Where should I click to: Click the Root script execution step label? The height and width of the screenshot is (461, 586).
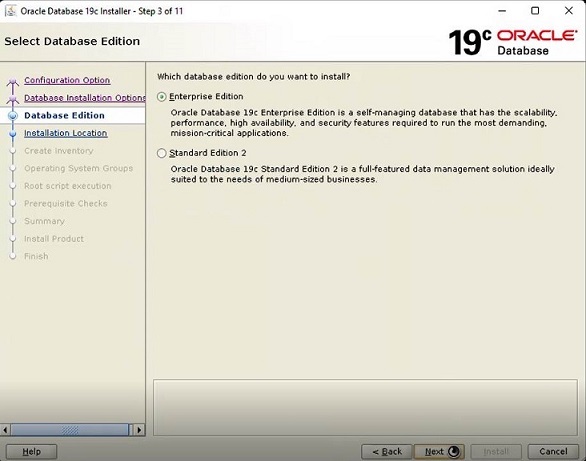click(68, 186)
